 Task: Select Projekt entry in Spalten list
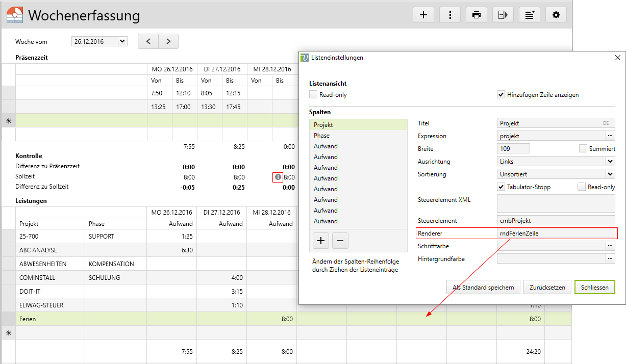[x=323, y=125]
